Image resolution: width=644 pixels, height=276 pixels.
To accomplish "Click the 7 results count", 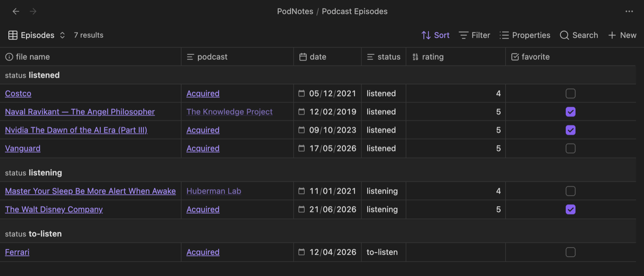I will [x=89, y=35].
